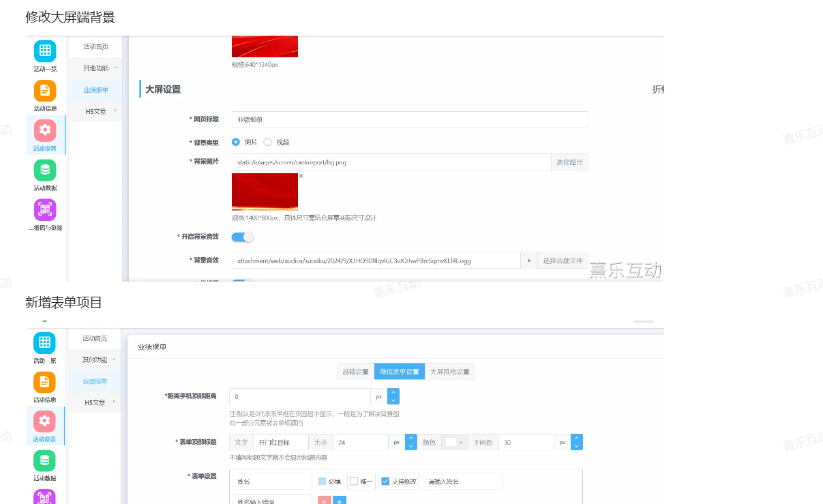Switch to the 微信表单设置 tab
The image size is (823, 504).
click(x=400, y=372)
